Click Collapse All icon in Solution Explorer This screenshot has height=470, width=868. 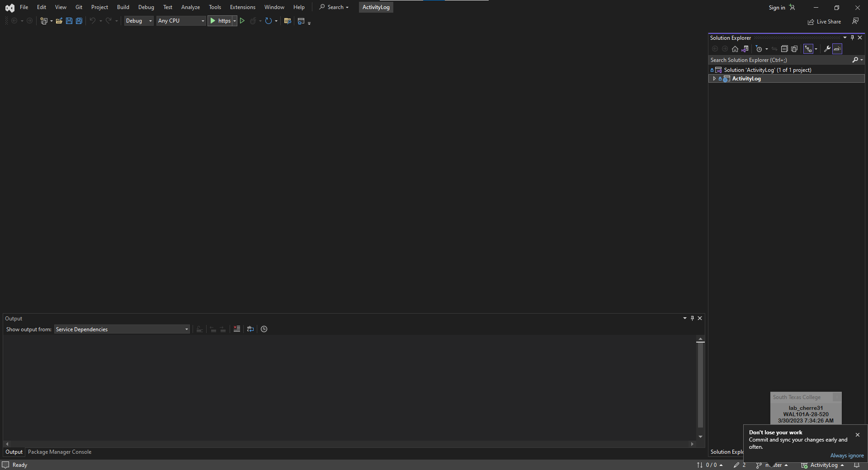(784, 49)
